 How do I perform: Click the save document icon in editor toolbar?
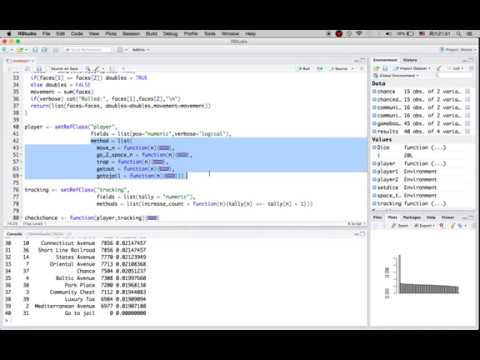coord(39,69)
